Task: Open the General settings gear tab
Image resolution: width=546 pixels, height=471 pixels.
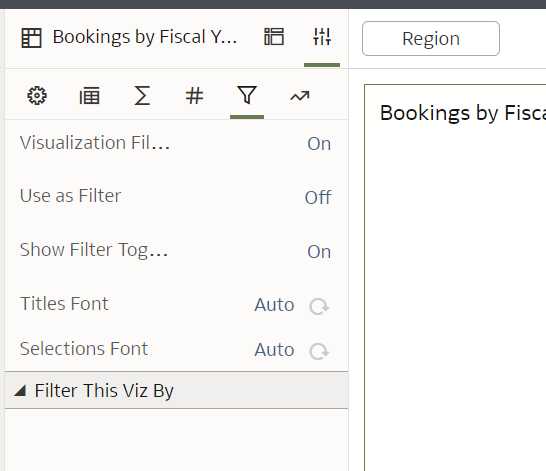Action: [37, 96]
